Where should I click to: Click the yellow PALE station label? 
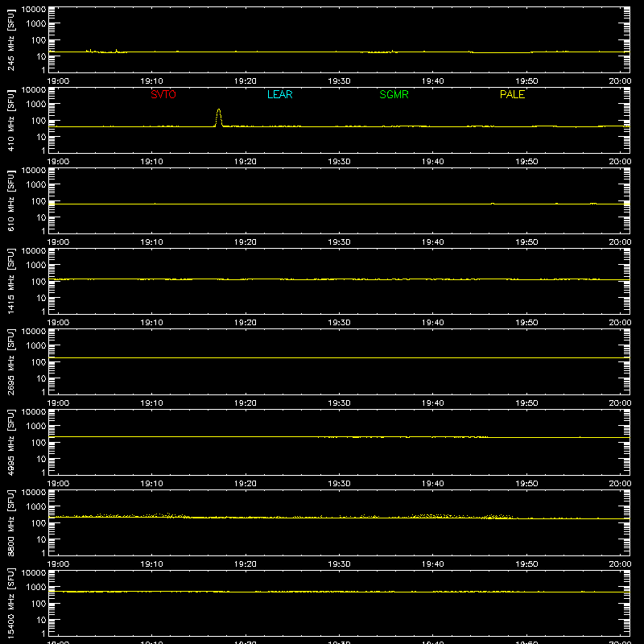(x=512, y=94)
